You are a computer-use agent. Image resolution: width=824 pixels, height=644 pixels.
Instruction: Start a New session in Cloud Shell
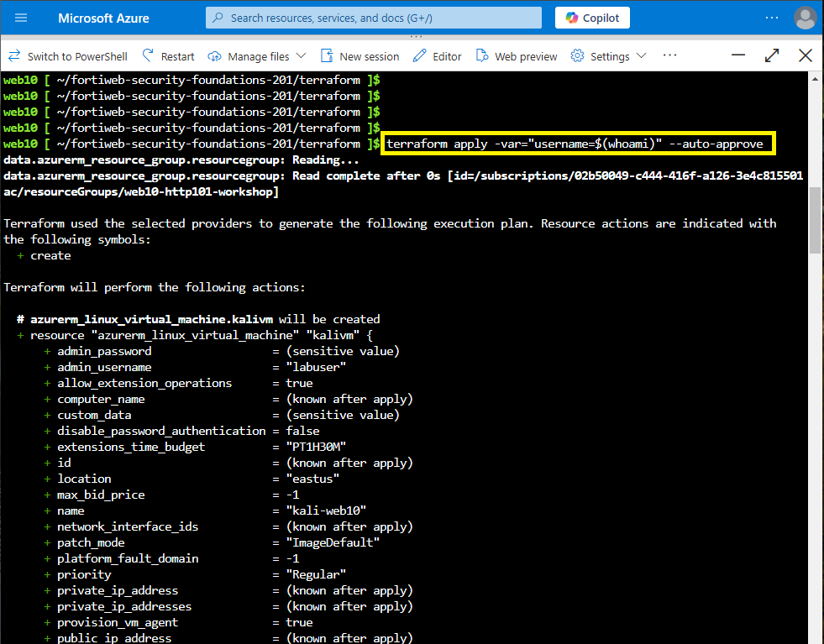tap(360, 56)
